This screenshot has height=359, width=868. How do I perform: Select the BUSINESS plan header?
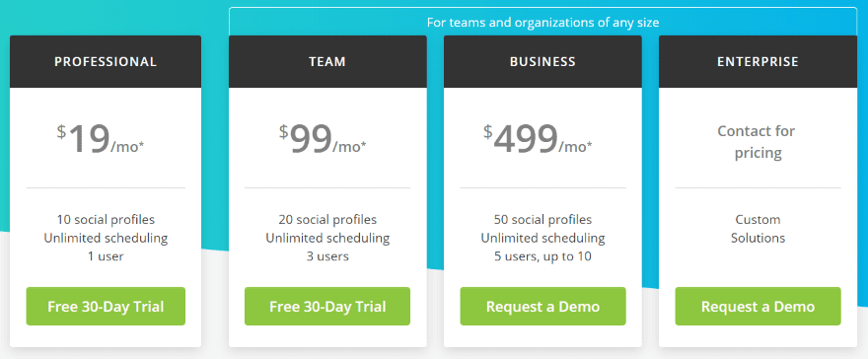coord(542,62)
